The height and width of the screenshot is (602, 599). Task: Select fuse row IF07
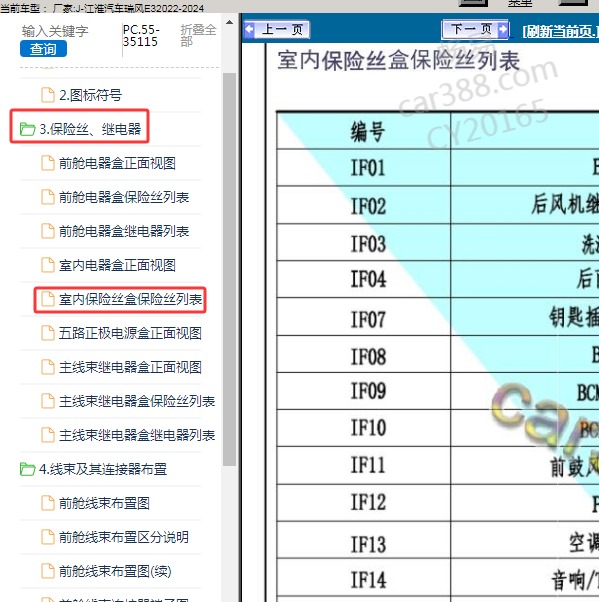coord(438,317)
